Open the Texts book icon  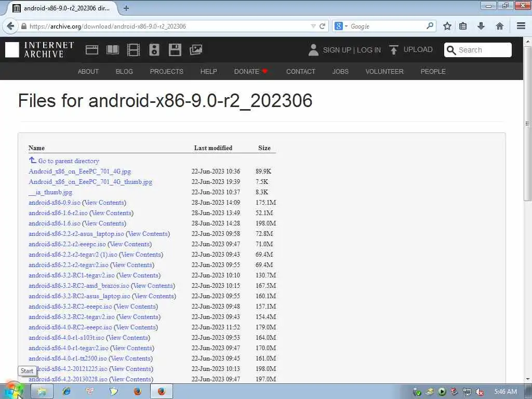[113, 50]
